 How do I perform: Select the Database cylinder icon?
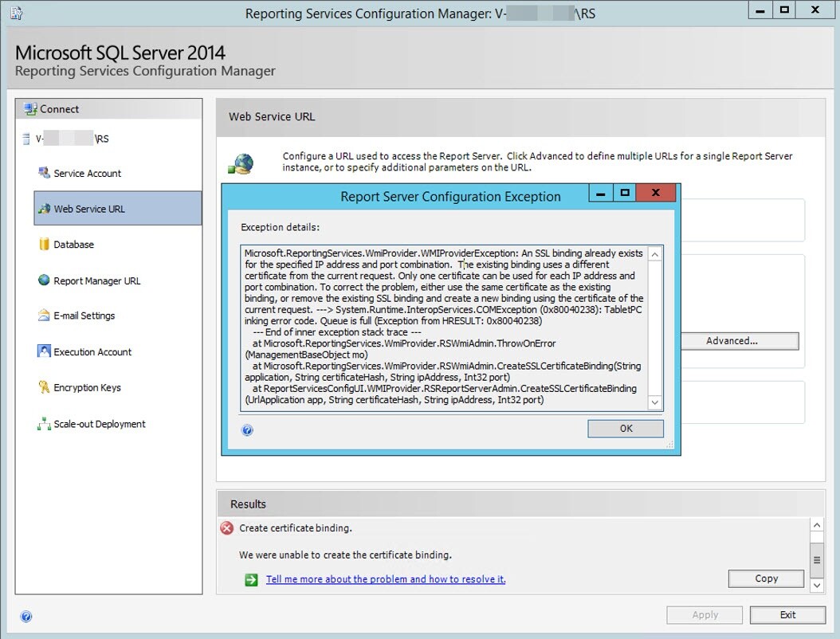44,245
